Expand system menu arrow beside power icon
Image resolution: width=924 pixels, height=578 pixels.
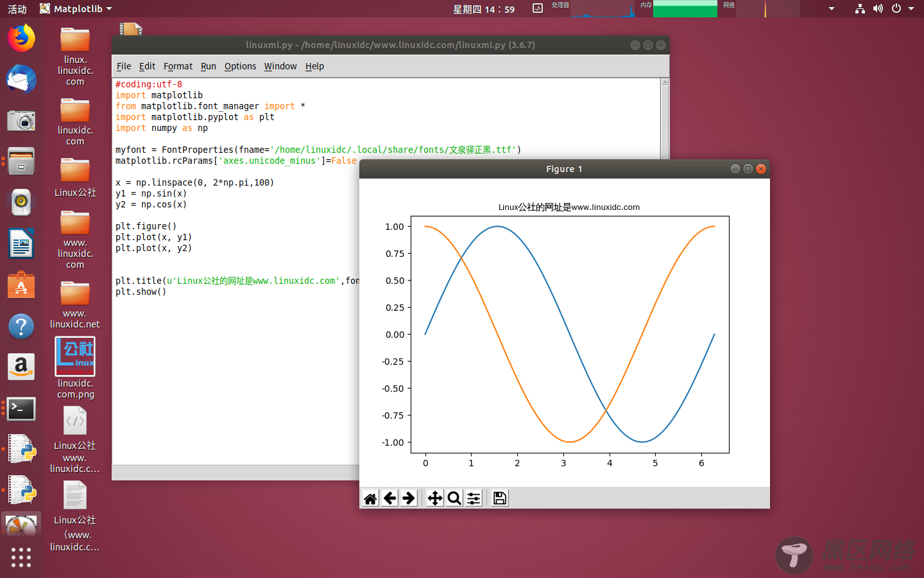pos(911,8)
